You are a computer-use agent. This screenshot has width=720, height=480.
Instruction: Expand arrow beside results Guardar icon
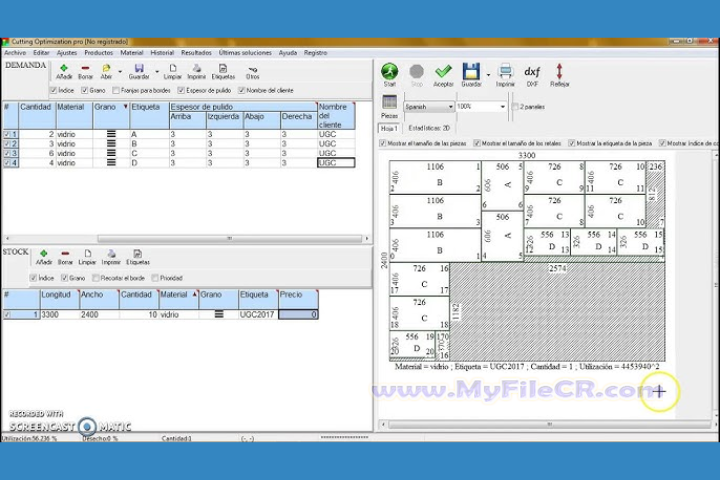pyautogui.click(x=489, y=74)
